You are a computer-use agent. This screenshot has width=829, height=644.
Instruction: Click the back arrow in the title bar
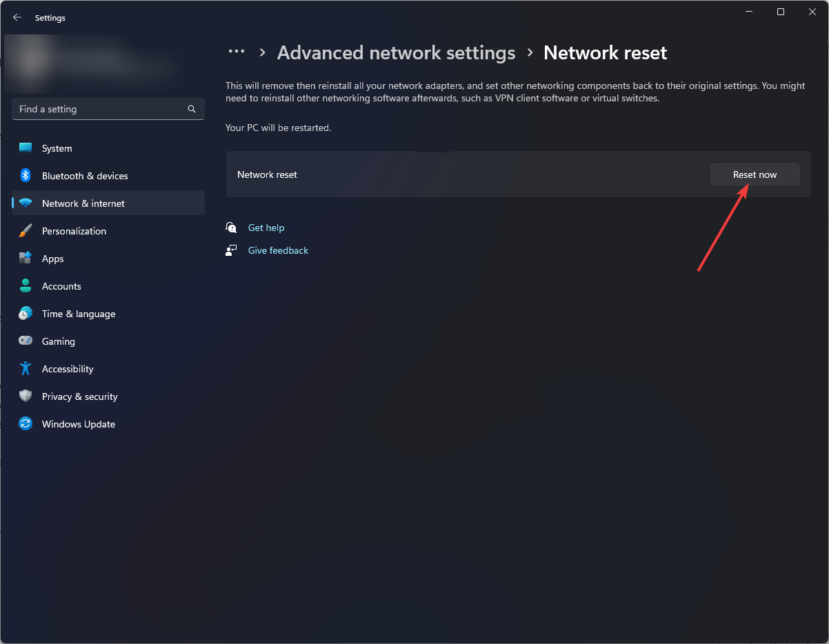coord(17,17)
